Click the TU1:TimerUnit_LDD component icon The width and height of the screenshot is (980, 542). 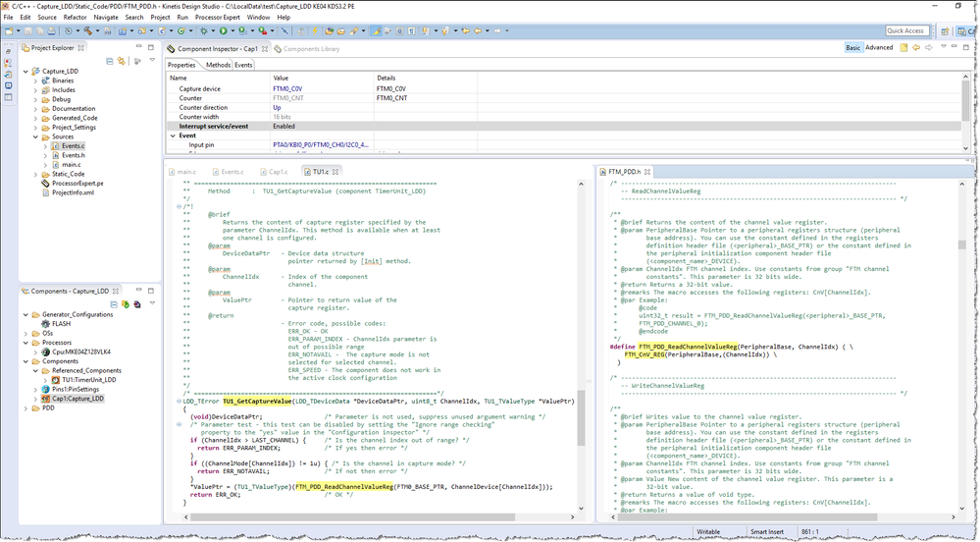[56, 380]
